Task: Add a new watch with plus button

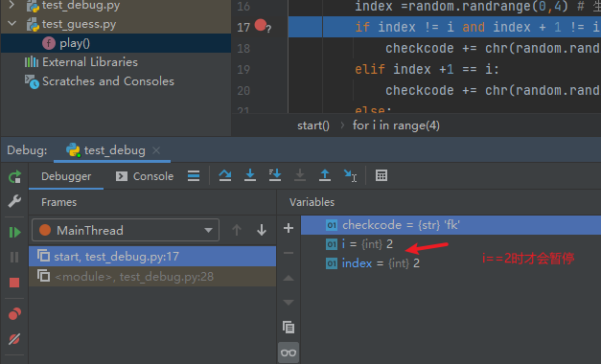Action: point(289,228)
